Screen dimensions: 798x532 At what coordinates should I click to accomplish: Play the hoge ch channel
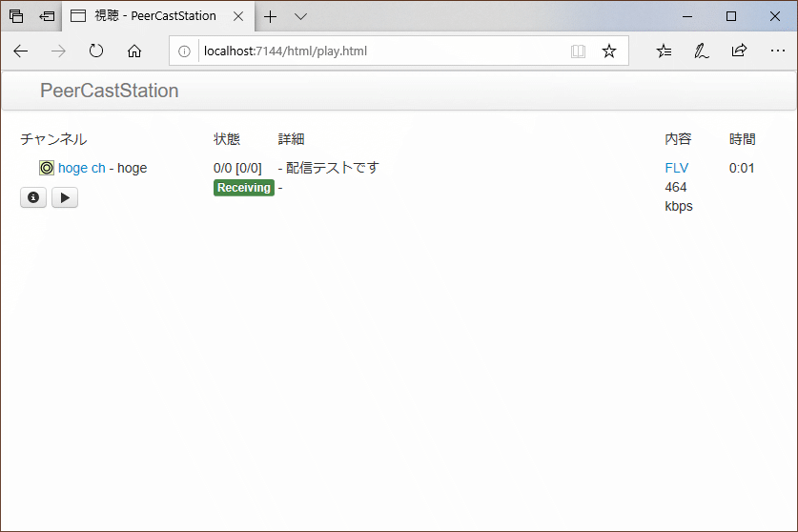tap(65, 197)
